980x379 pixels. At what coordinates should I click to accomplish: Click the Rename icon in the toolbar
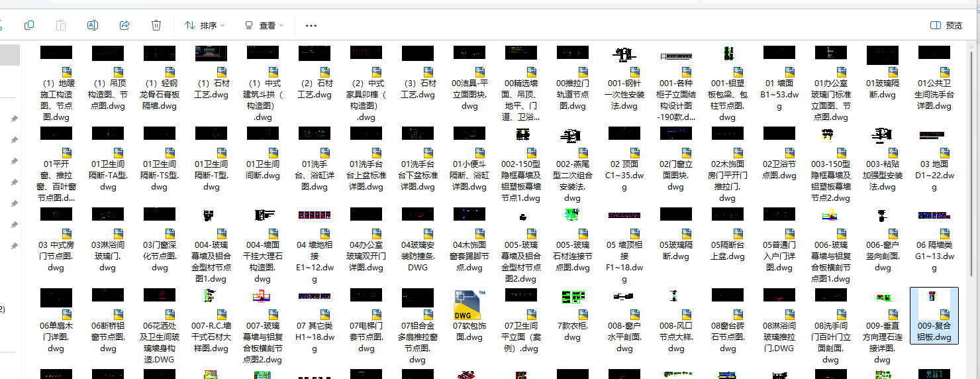pos(93,25)
